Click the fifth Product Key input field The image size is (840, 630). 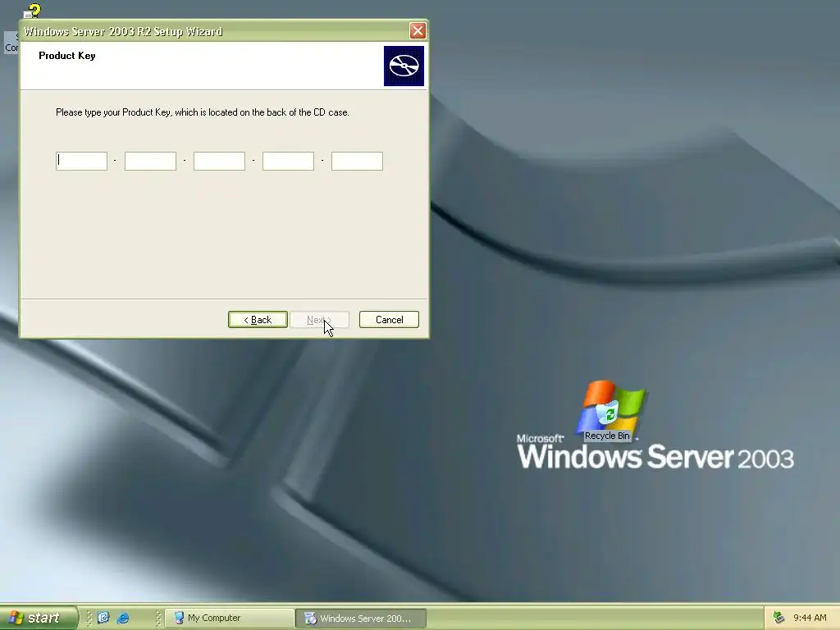pos(358,162)
